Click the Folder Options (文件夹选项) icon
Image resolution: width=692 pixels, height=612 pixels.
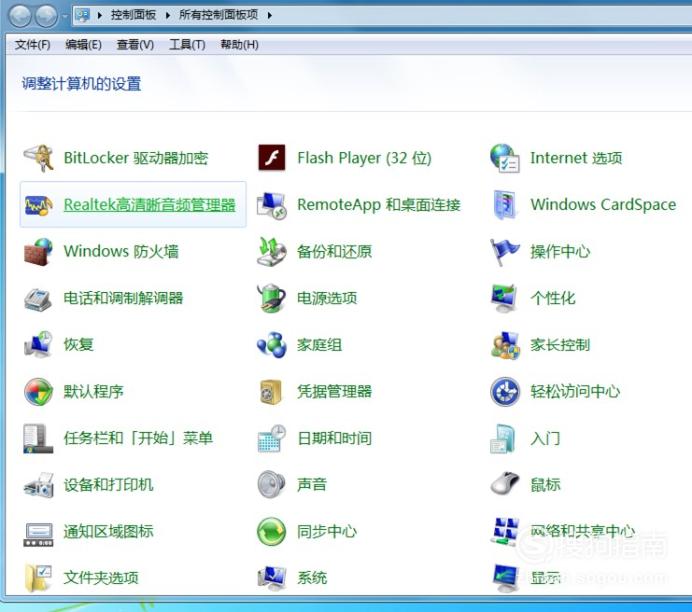pyautogui.click(x=38, y=578)
